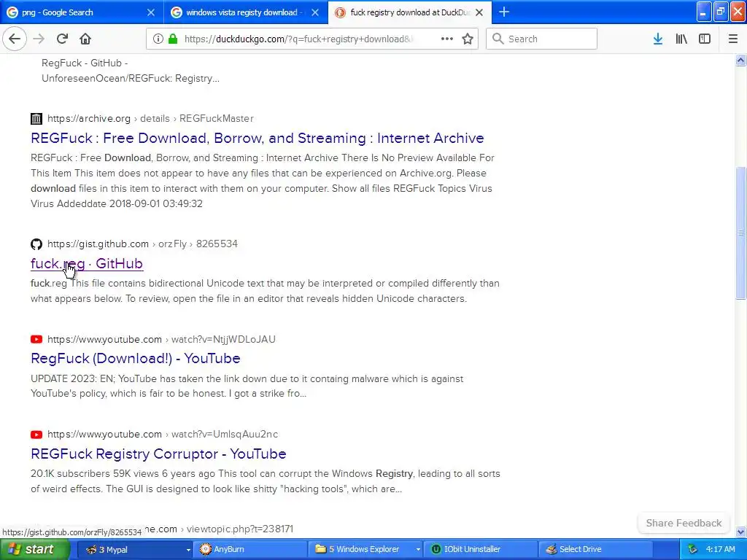747x560 pixels.
Task: Click YouTube favicon for RegFuck (Download!) result
Action: (x=36, y=340)
